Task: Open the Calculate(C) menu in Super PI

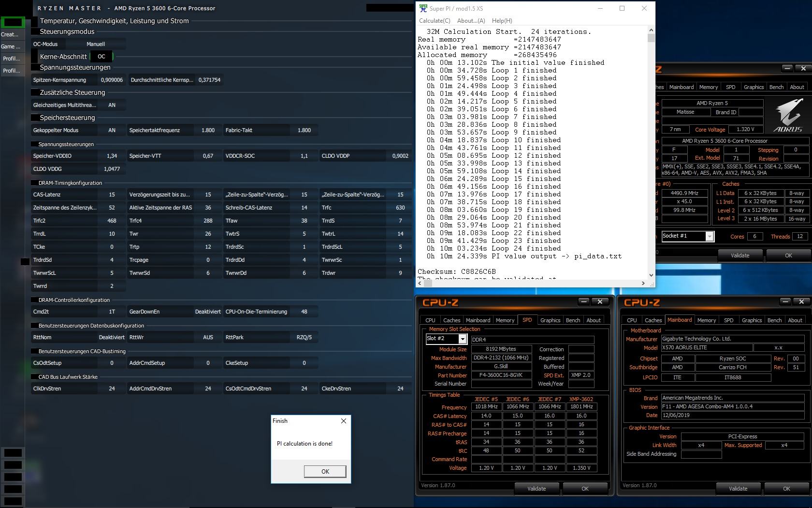Action: (x=435, y=21)
